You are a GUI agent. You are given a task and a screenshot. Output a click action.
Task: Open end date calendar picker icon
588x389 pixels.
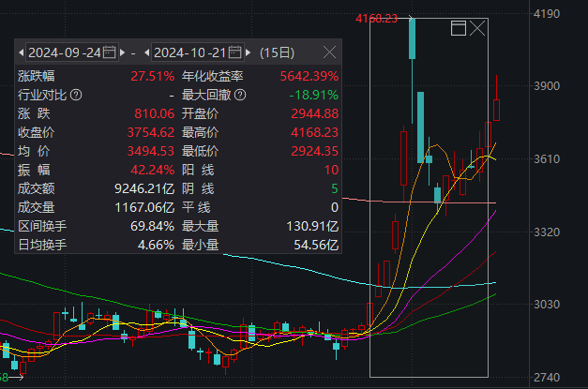point(234,52)
